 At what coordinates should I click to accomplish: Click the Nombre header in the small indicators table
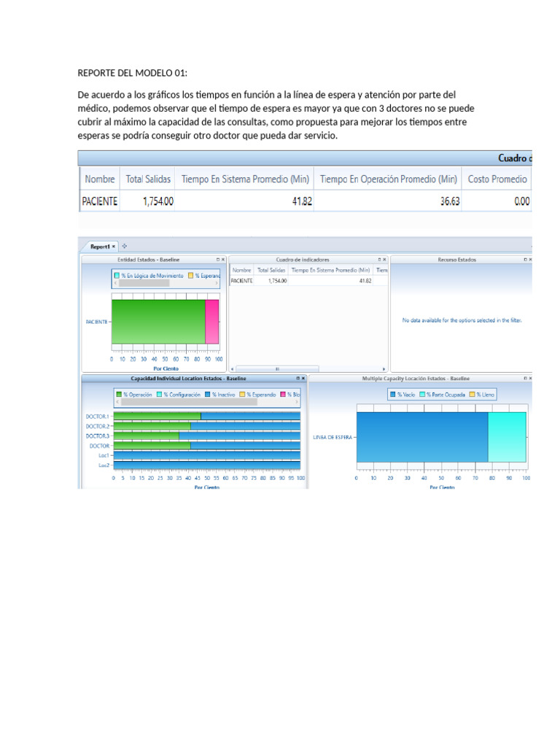(x=241, y=270)
